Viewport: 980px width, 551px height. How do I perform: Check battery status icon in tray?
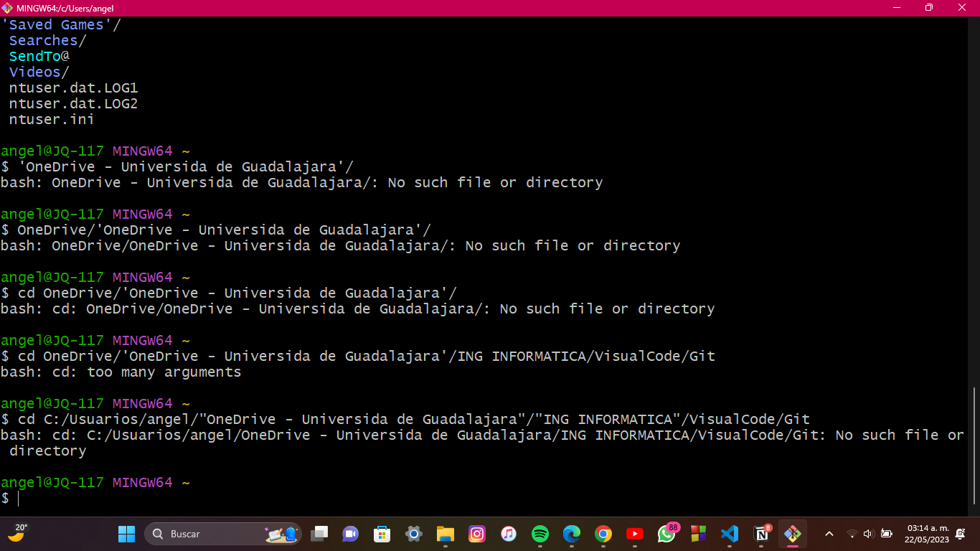887,534
